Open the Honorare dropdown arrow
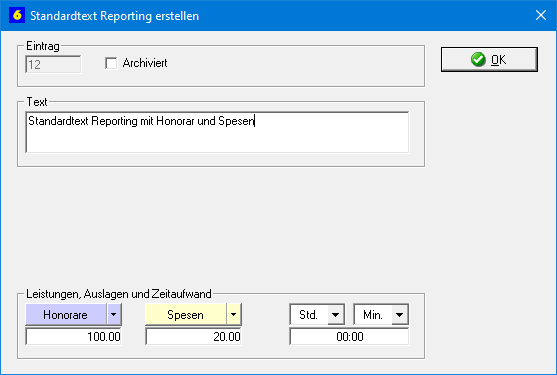This screenshot has height=375, width=557. click(x=114, y=315)
